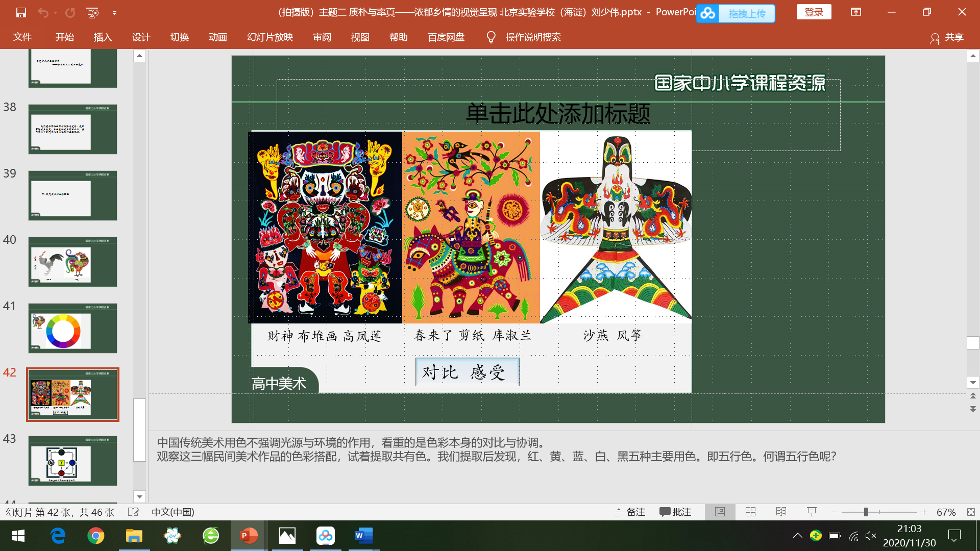
Task: Click spell check icon in status bar
Action: 133,512
